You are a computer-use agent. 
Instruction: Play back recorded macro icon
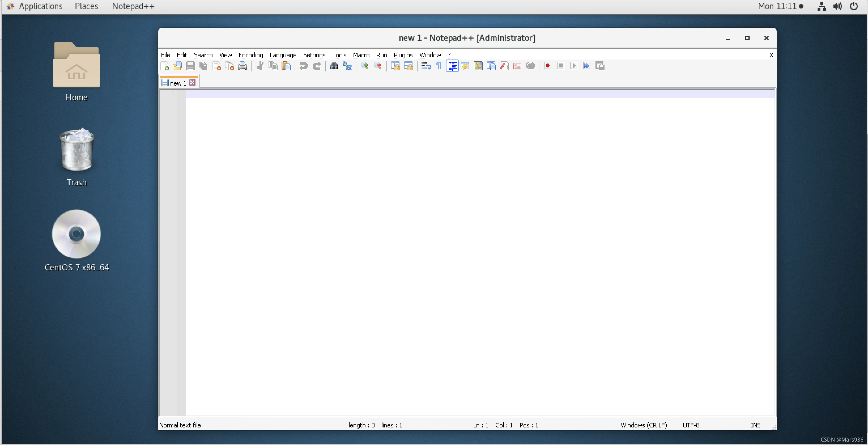[x=574, y=66]
